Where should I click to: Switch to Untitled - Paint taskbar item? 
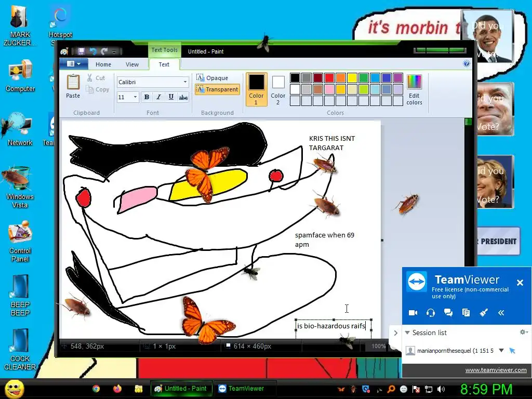[181, 389]
